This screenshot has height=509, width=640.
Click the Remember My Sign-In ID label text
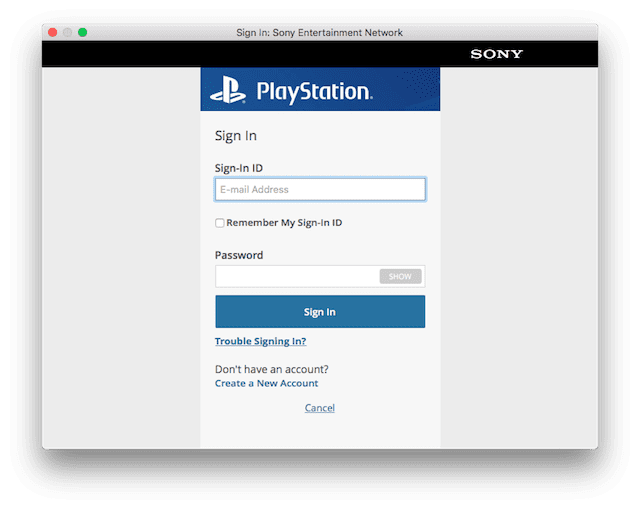(284, 223)
